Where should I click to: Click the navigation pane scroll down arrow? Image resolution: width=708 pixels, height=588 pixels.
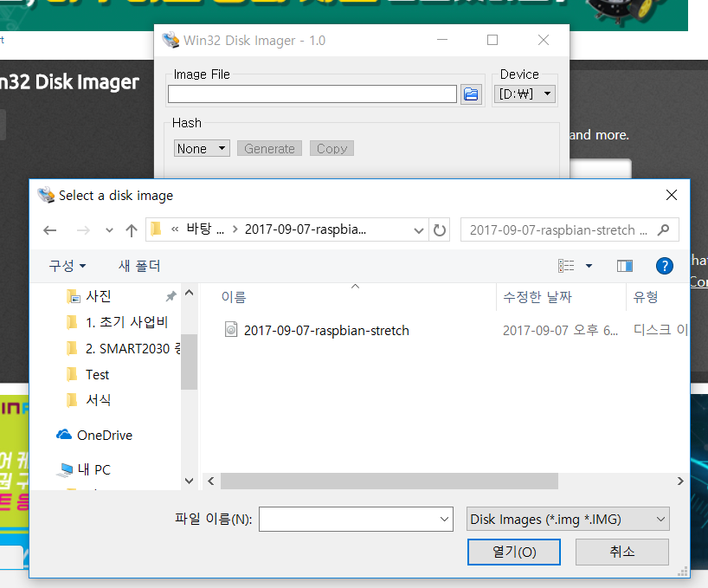190,481
